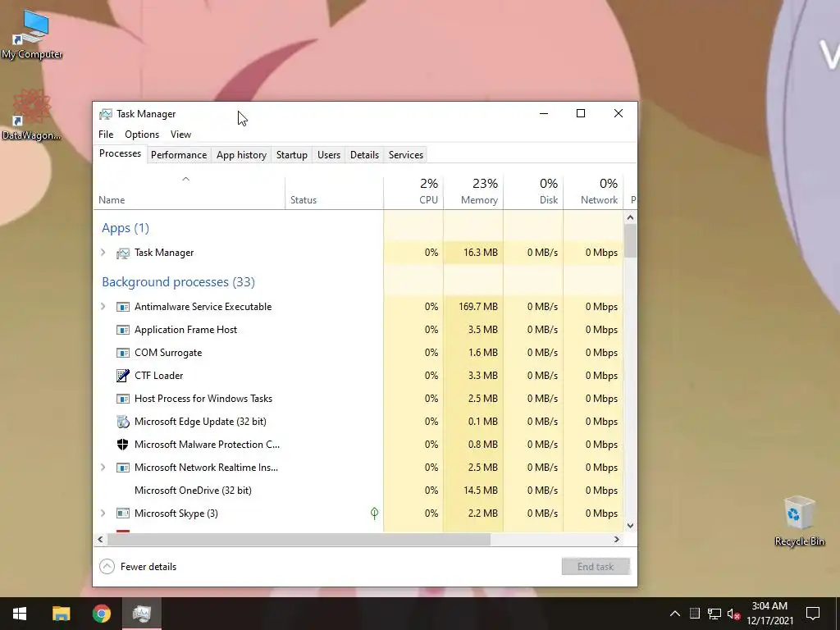Image resolution: width=840 pixels, height=630 pixels.
Task: Sort processes by Network column
Action: (x=594, y=193)
